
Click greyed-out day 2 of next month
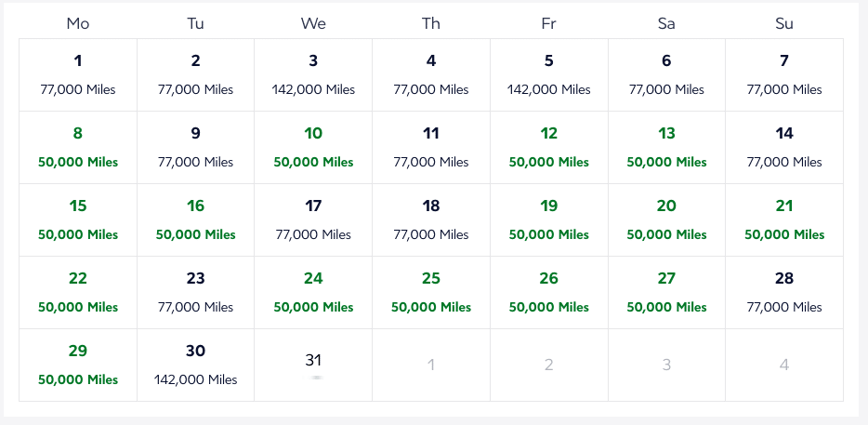549,365
